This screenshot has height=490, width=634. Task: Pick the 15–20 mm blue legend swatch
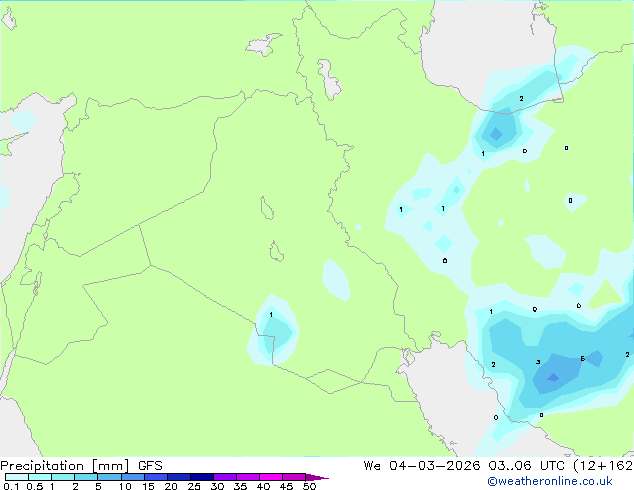coord(156,477)
